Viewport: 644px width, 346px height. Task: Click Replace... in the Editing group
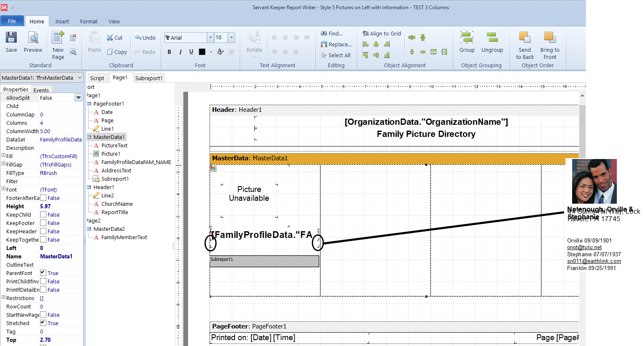336,44
